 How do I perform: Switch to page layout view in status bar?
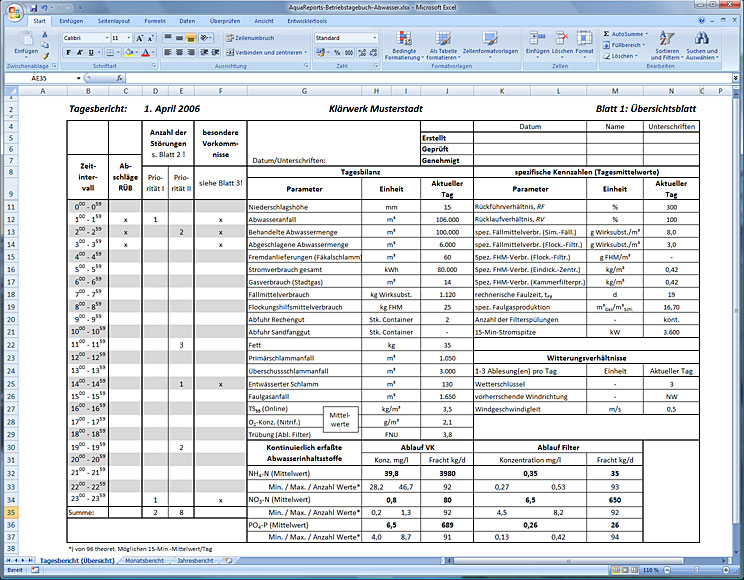[x=624, y=570]
